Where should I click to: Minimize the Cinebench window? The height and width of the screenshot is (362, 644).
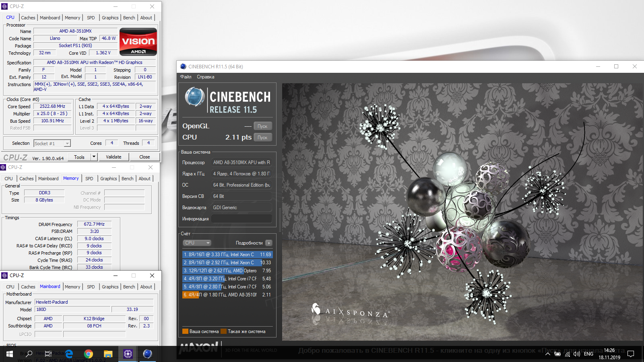[x=598, y=66]
